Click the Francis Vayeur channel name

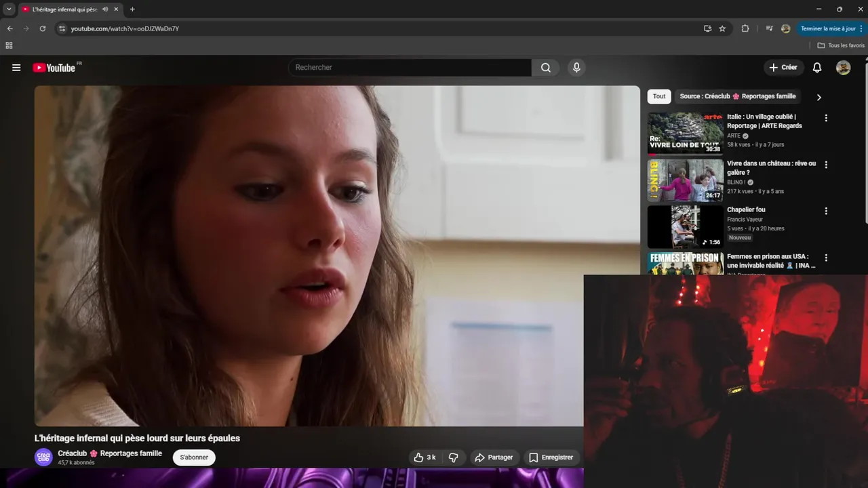point(745,220)
